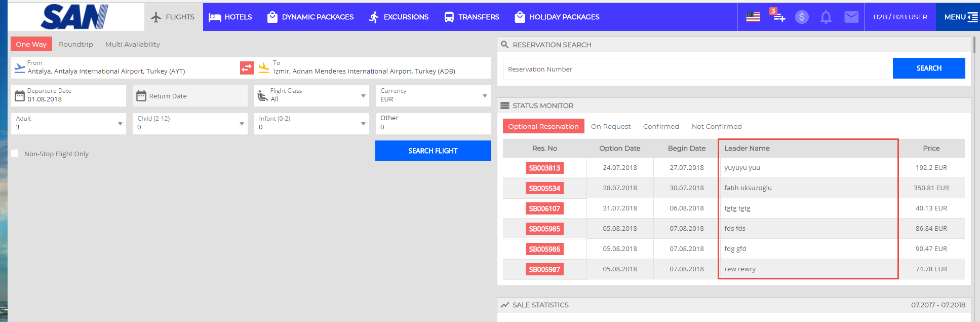Image resolution: width=980 pixels, height=322 pixels.
Task: Open the notifications bell icon
Action: (x=826, y=17)
